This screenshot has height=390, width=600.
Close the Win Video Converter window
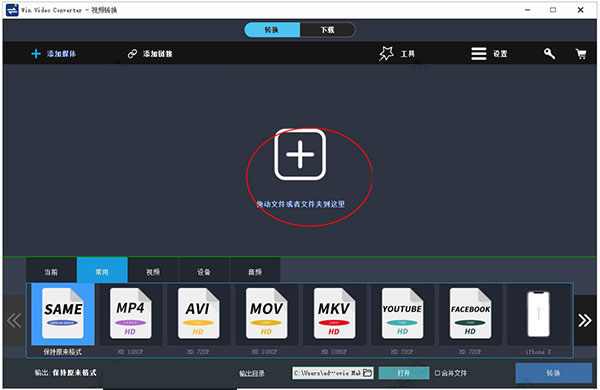click(580, 10)
